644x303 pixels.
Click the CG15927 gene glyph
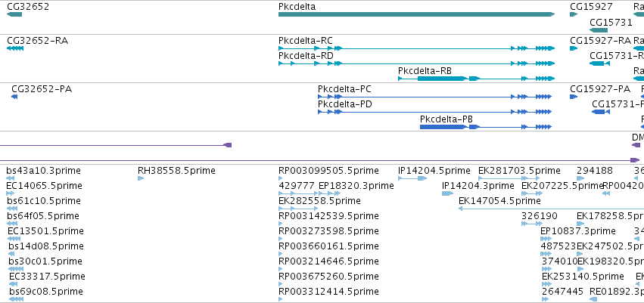point(574,14)
